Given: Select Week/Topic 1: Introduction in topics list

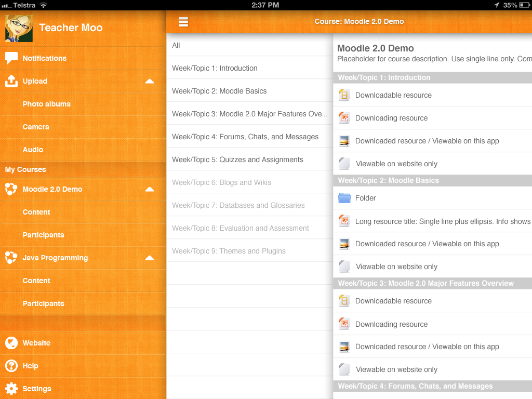Looking at the screenshot, I should tap(250, 68).
